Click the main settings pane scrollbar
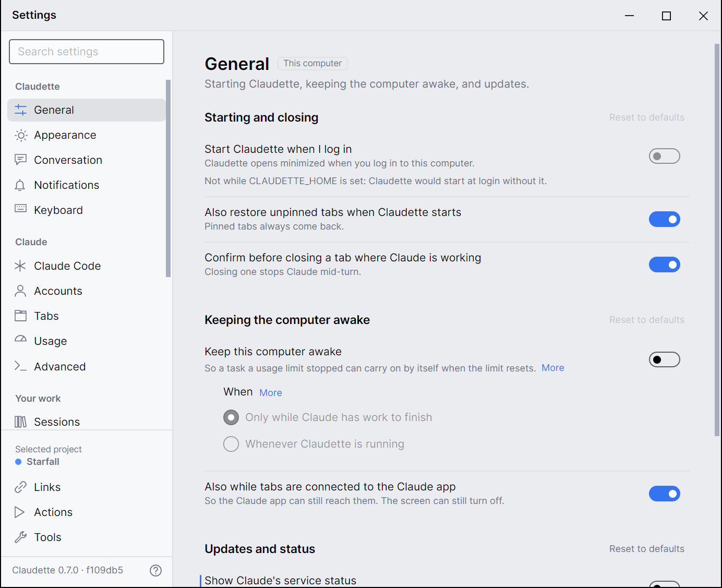Screen dimensions: 722x588 click(717, 240)
